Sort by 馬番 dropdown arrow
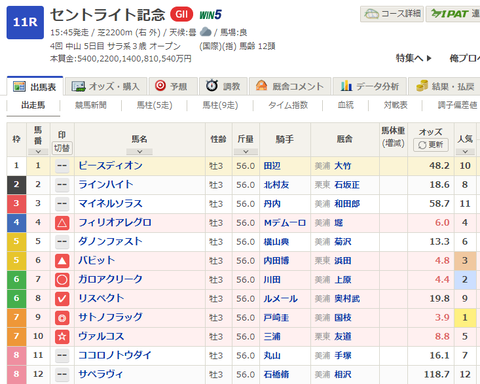The height and width of the screenshot is (384, 480). 38,152
